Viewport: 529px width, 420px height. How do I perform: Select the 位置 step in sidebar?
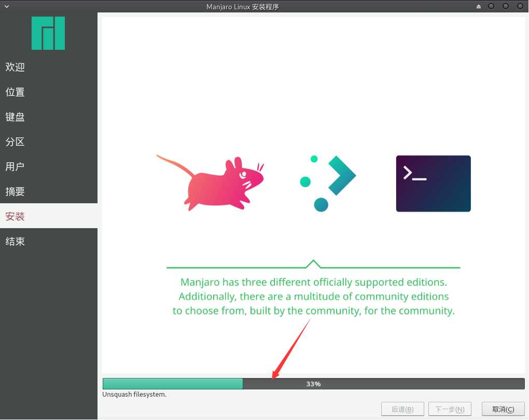(x=49, y=92)
